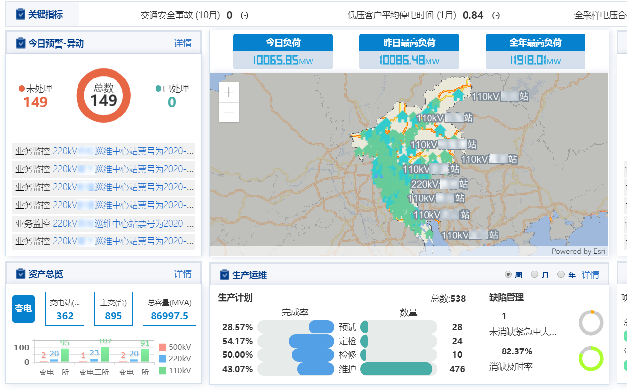This screenshot has width=627, height=390.
Task: Select the asset stat card showing 895
Action: tap(113, 309)
